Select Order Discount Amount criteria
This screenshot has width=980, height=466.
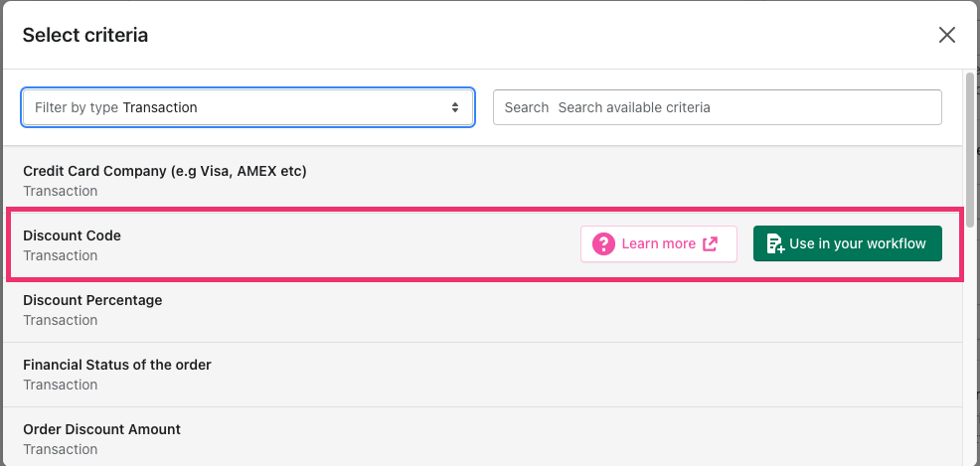[x=482, y=437]
